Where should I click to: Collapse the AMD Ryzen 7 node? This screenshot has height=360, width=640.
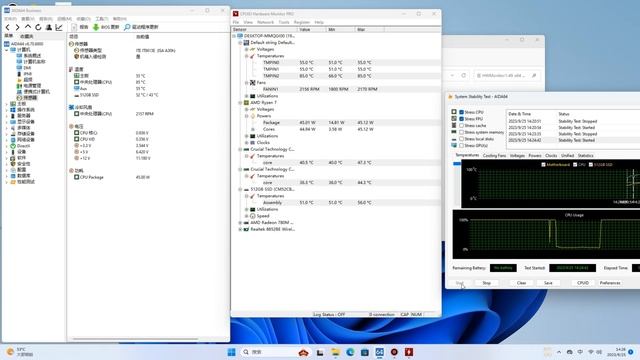[x=240, y=103]
